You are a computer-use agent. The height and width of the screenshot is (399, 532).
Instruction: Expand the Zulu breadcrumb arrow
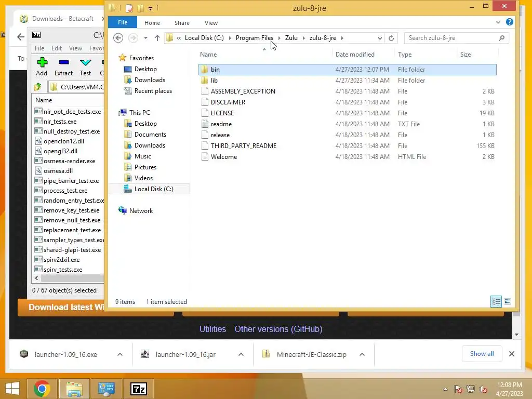[x=303, y=38]
